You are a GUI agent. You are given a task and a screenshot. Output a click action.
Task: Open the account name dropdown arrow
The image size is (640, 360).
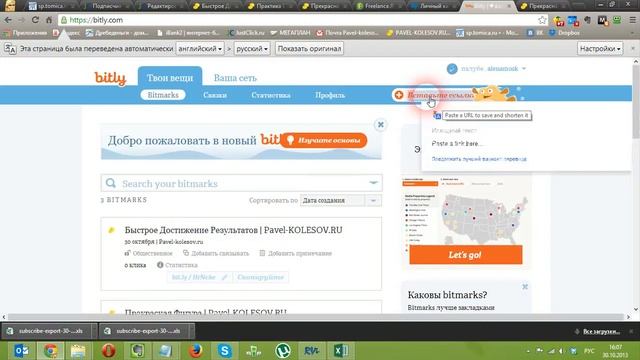click(524, 69)
